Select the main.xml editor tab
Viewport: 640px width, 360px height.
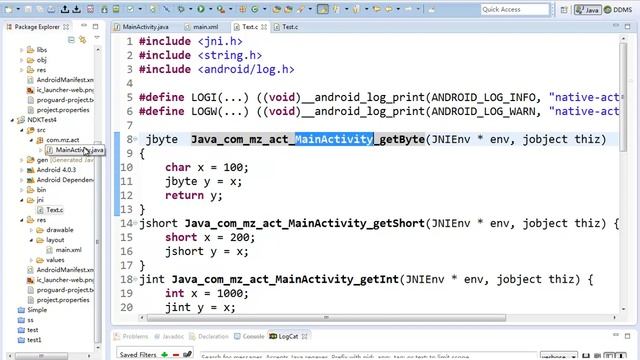tap(202, 27)
